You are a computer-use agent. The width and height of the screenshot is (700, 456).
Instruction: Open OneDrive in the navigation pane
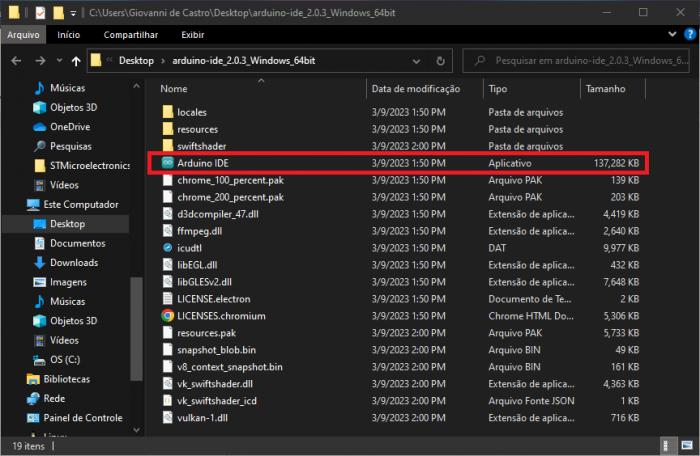(x=70, y=127)
